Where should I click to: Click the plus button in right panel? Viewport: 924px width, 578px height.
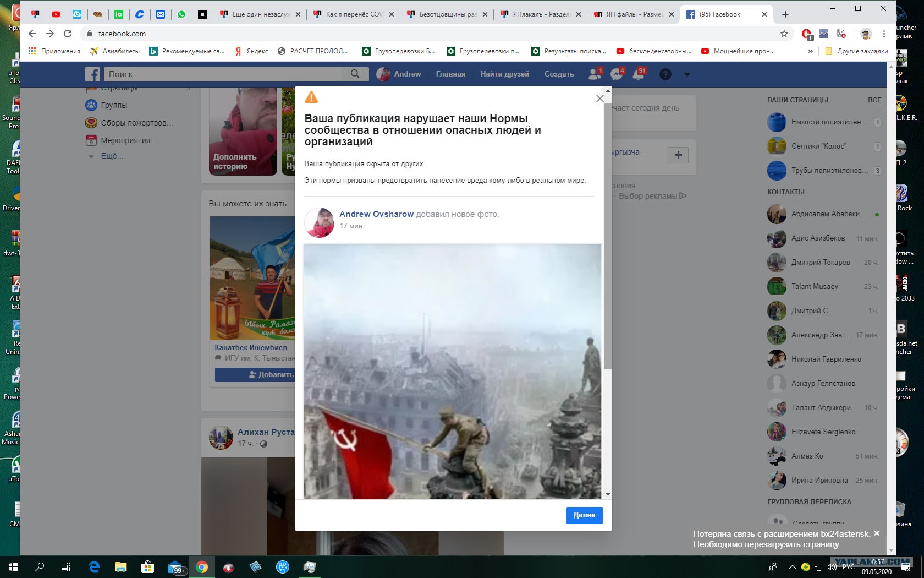678,155
